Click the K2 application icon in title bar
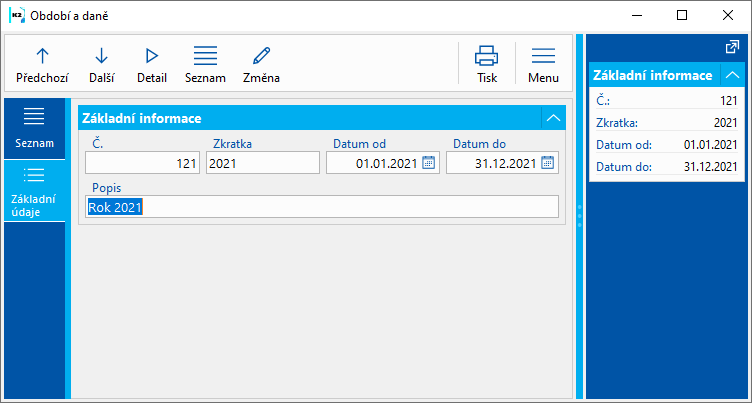Viewport: 752px width, 403px height. [x=16, y=15]
